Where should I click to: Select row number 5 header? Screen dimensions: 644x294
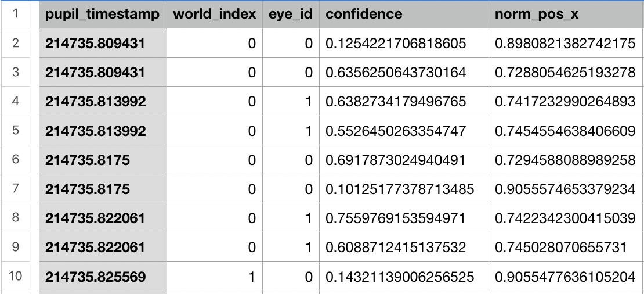point(15,130)
